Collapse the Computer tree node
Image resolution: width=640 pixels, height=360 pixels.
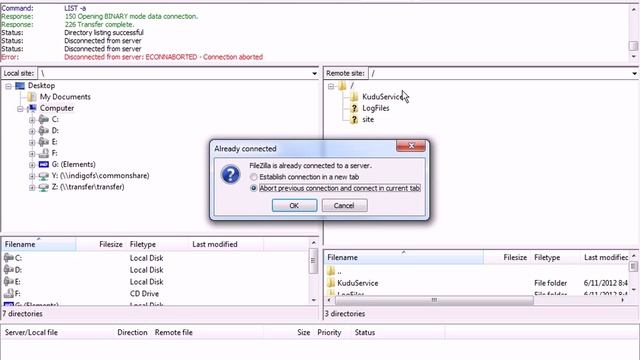click(x=20, y=109)
